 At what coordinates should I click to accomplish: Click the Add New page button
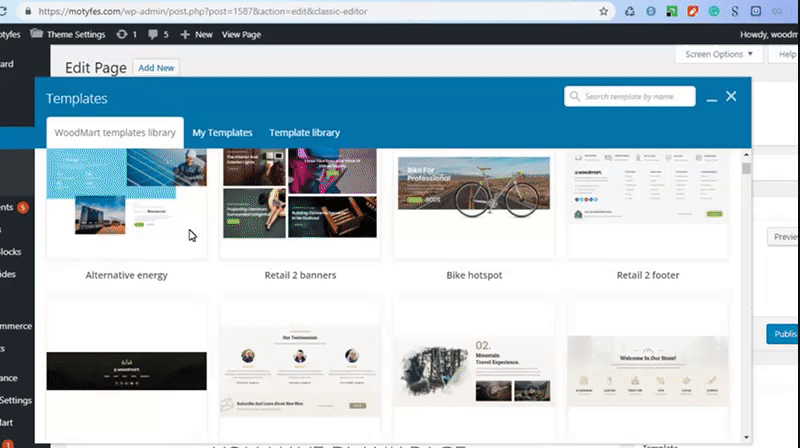point(156,68)
